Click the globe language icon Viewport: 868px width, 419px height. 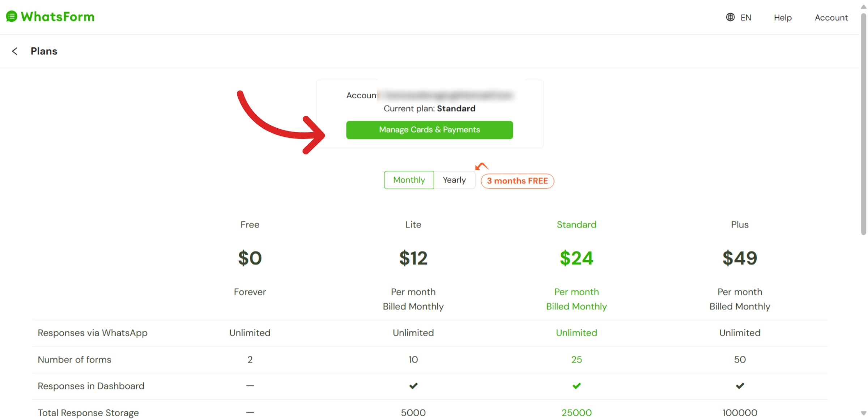tap(730, 17)
